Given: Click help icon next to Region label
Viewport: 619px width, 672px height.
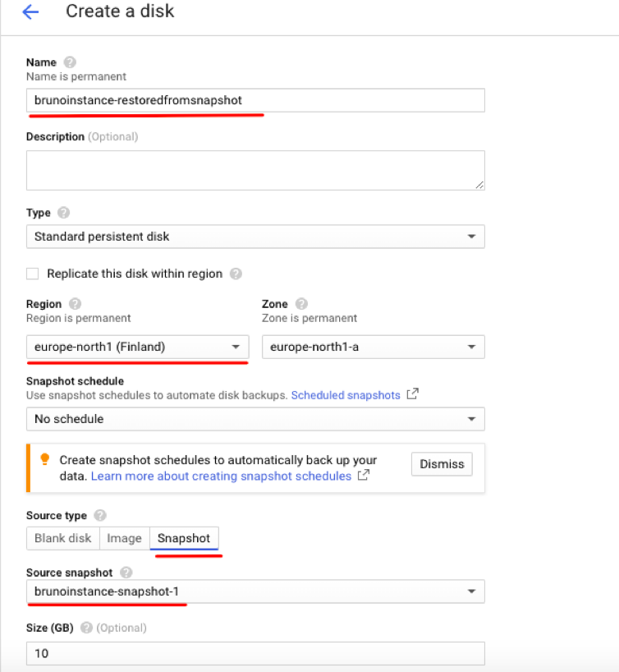Looking at the screenshot, I should (75, 304).
